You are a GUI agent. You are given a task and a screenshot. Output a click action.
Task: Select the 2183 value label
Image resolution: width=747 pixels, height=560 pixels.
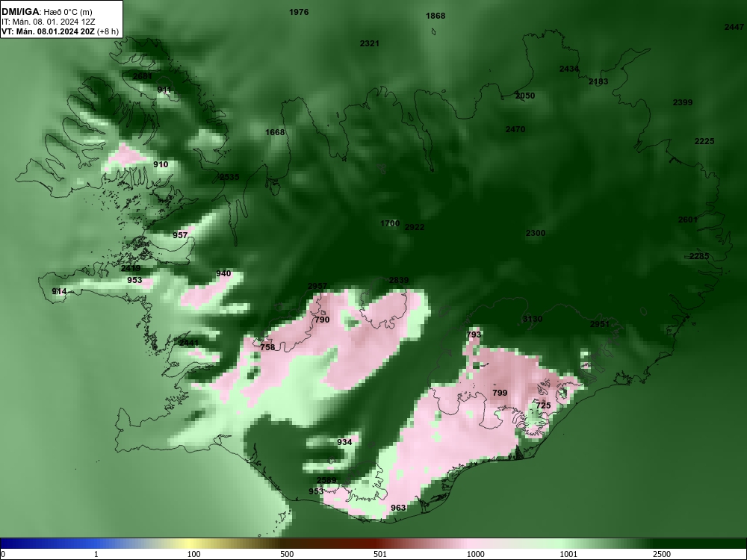(x=598, y=81)
